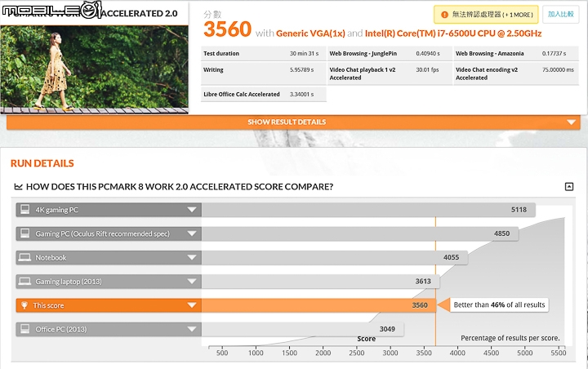Click the This score trophy icon

coord(24,305)
